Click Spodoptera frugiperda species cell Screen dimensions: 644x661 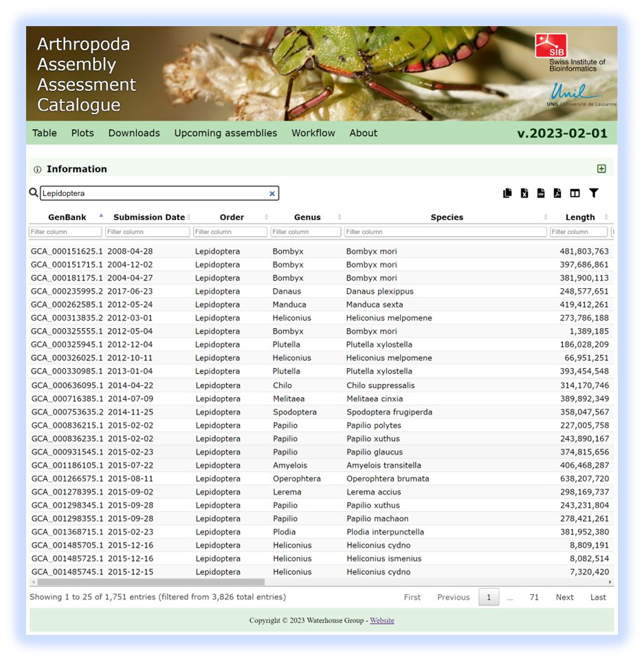(x=389, y=412)
